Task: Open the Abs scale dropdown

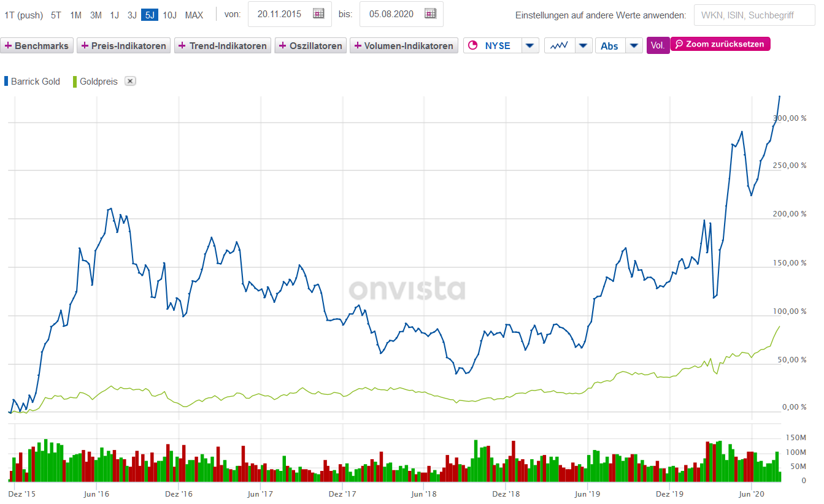Action: point(633,45)
